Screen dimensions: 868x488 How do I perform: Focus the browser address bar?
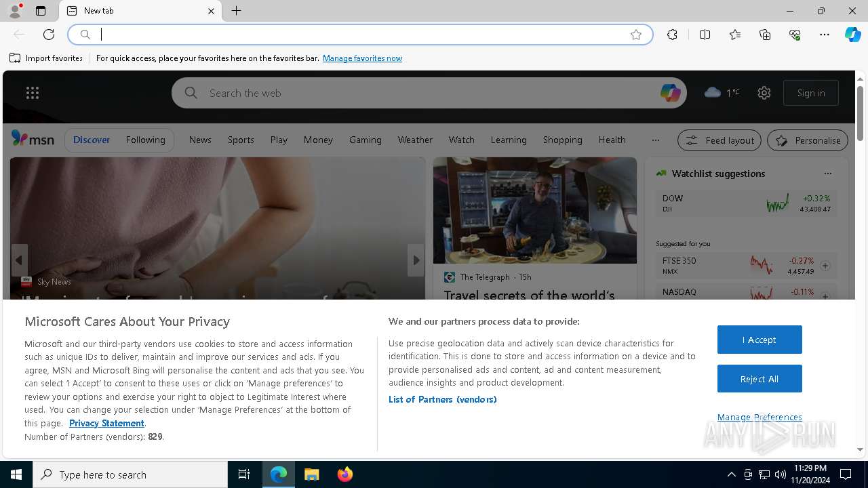point(359,35)
